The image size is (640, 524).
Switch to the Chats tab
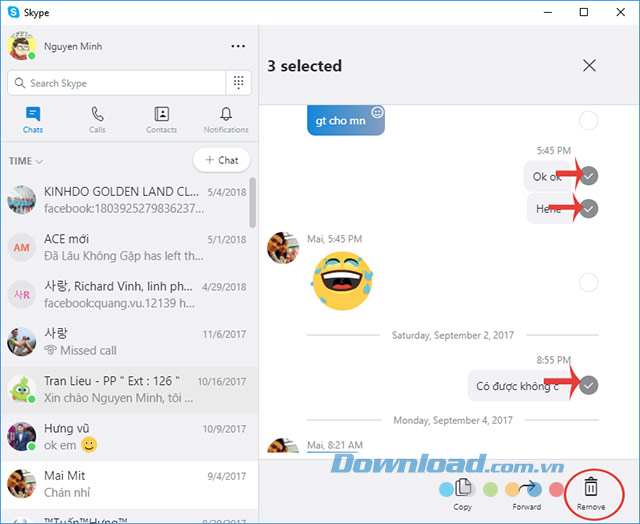33,120
